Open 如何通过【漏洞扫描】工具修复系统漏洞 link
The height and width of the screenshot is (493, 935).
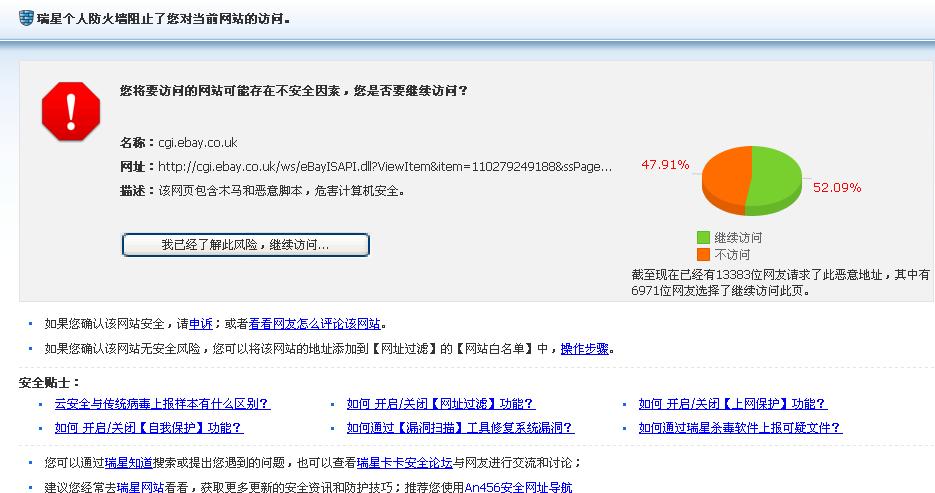[x=460, y=427]
